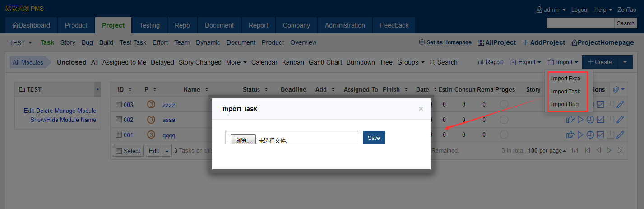Image resolution: width=644 pixels, height=209 pixels.
Task: Click the clock log-effort icon for task 002
Action: tap(590, 120)
